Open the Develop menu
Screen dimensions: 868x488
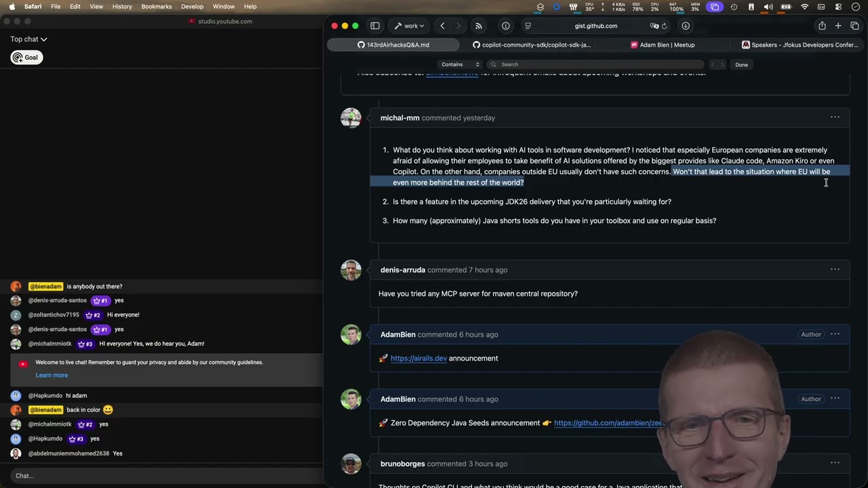point(192,6)
